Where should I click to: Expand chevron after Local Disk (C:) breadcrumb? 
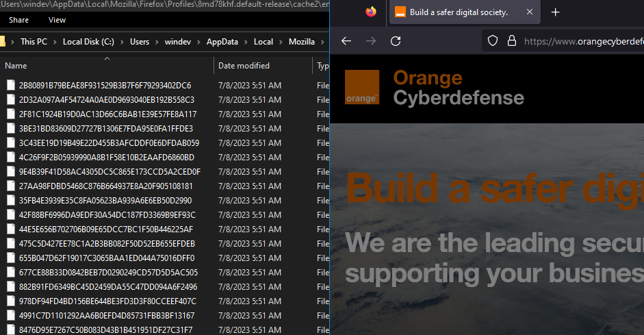pos(123,42)
